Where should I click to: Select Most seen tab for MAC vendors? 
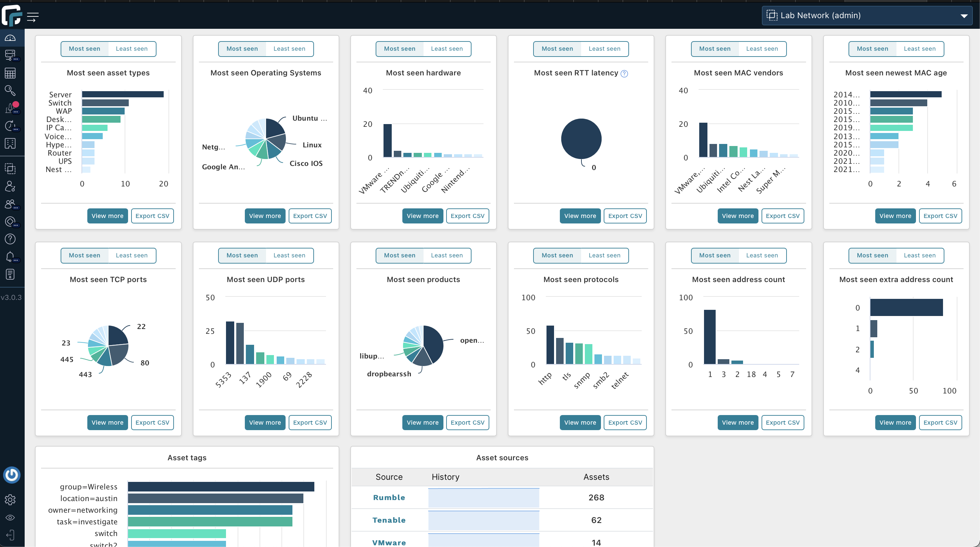(x=715, y=49)
